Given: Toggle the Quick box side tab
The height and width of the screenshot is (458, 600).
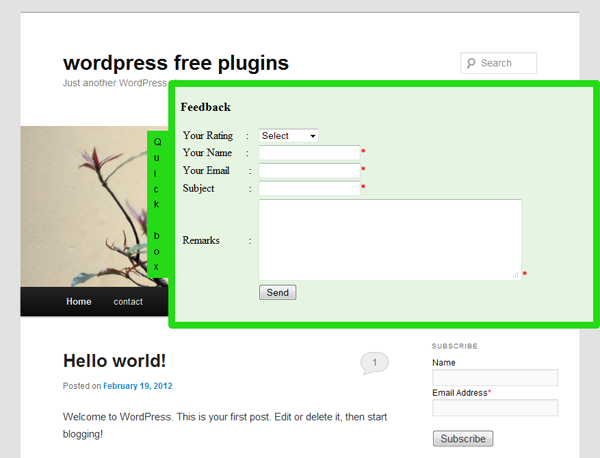Looking at the screenshot, I should coord(157,204).
